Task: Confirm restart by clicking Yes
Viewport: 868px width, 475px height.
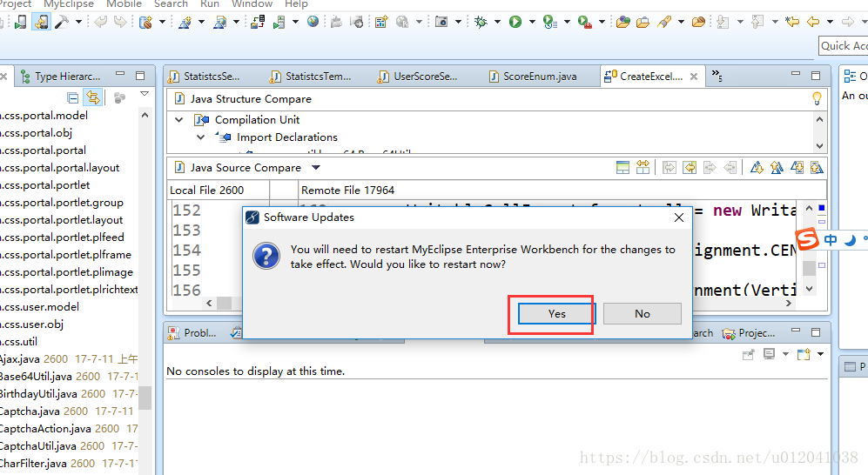Action: pos(556,313)
